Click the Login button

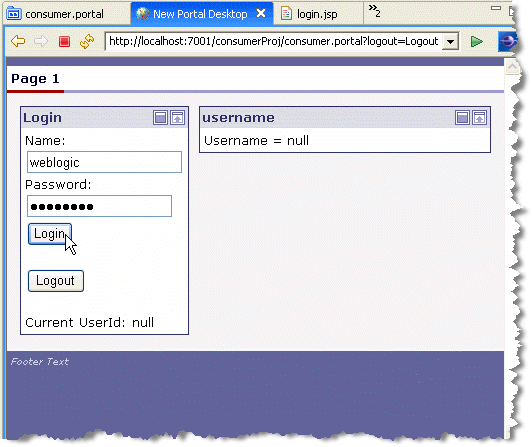50,234
